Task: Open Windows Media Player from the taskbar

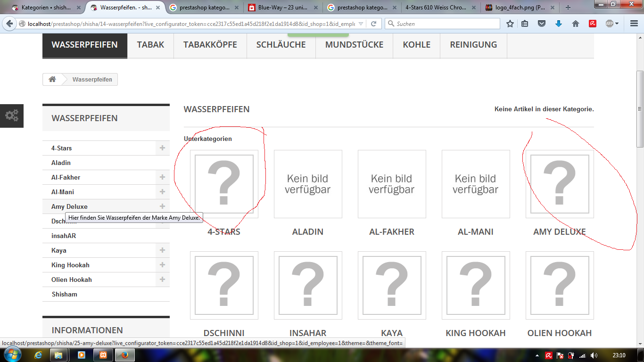Action: [x=81, y=355]
